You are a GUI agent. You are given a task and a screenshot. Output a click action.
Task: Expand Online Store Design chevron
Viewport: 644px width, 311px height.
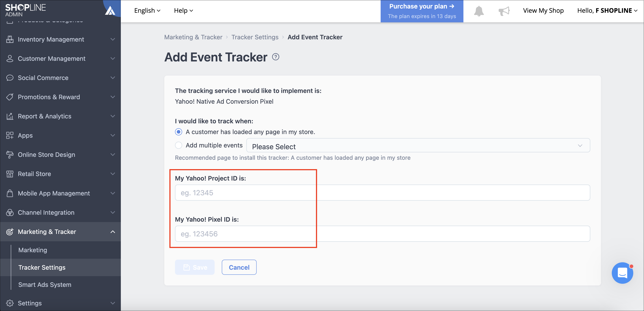point(113,155)
